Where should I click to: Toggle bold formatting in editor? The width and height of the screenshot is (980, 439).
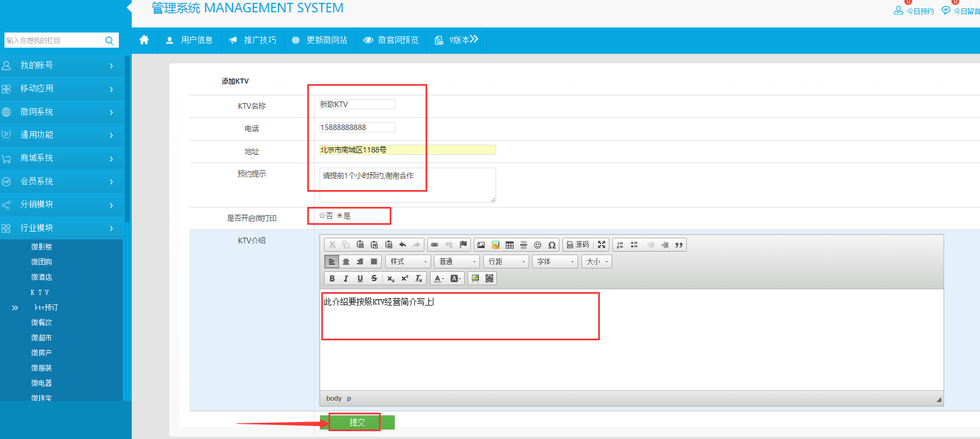(x=332, y=279)
